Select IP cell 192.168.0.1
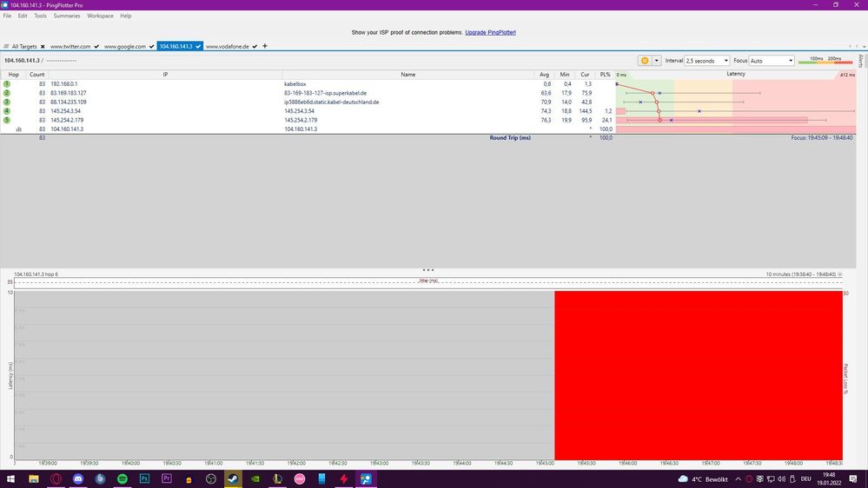Screen dimensions: 868x488 (x=64, y=84)
